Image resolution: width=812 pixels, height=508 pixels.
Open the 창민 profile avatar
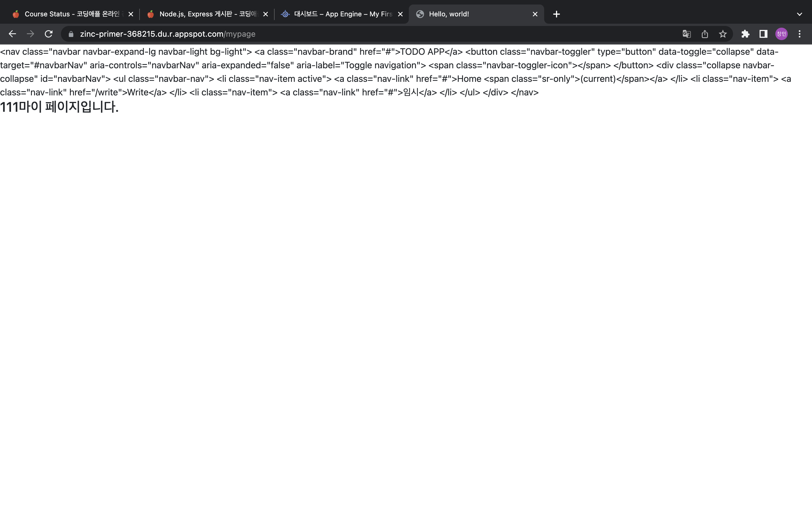click(x=782, y=34)
